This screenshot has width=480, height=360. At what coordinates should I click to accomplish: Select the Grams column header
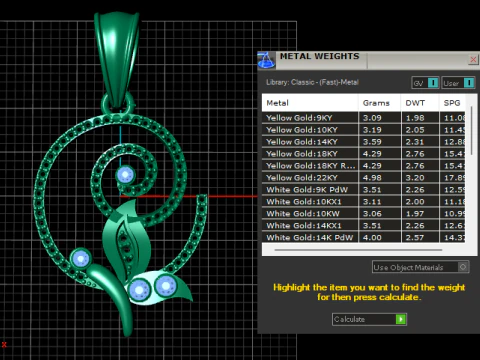[379, 103]
